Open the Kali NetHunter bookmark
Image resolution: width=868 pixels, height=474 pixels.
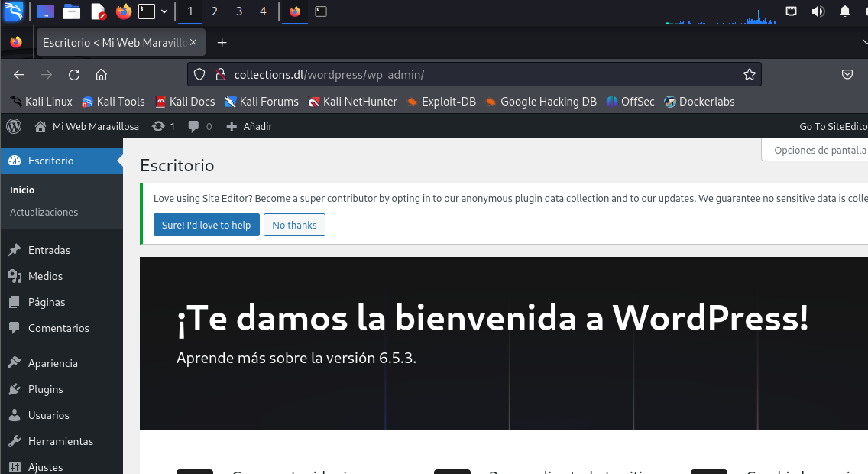click(x=353, y=102)
